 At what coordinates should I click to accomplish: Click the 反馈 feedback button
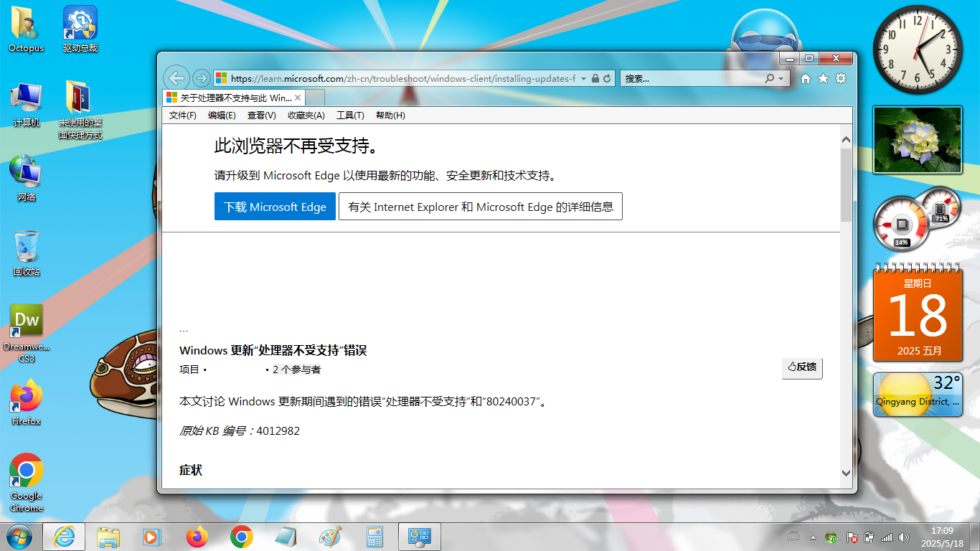802,367
